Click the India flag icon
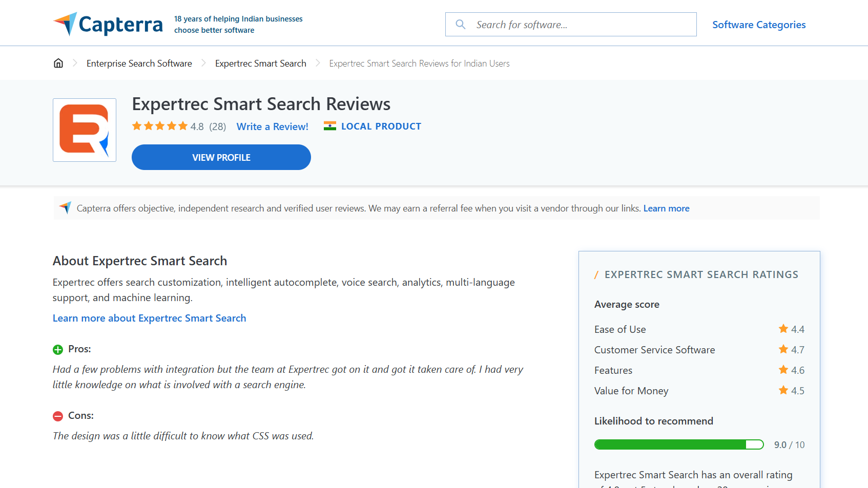Viewport: 868px width, 488px height. coord(330,126)
